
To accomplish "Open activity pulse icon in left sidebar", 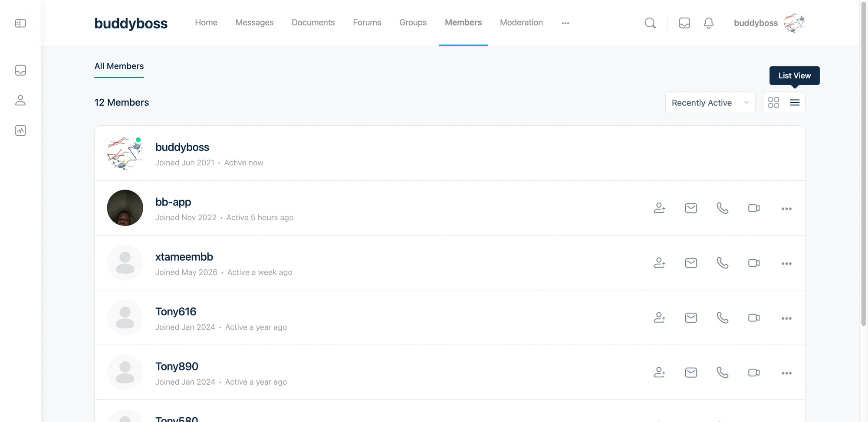I will (x=20, y=131).
